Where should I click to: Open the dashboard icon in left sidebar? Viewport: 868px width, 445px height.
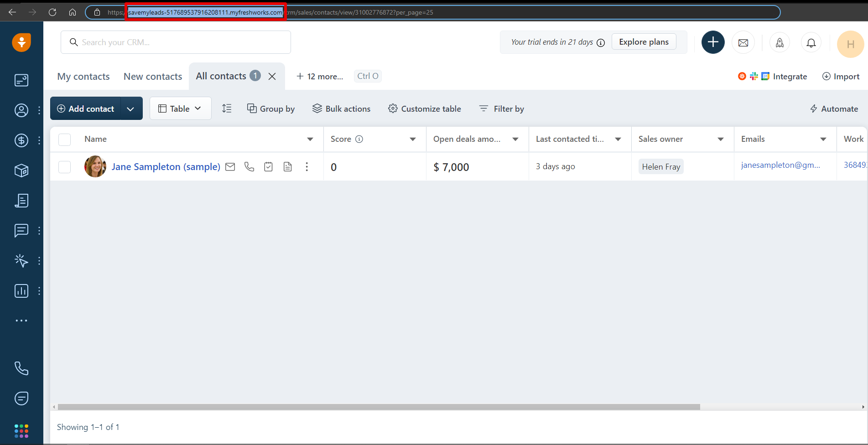(21, 80)
